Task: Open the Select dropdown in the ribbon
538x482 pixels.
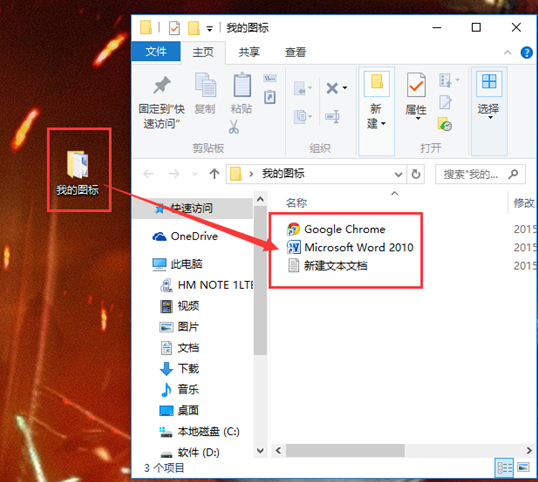Action: pyautogui.click(x=489, y=111)
